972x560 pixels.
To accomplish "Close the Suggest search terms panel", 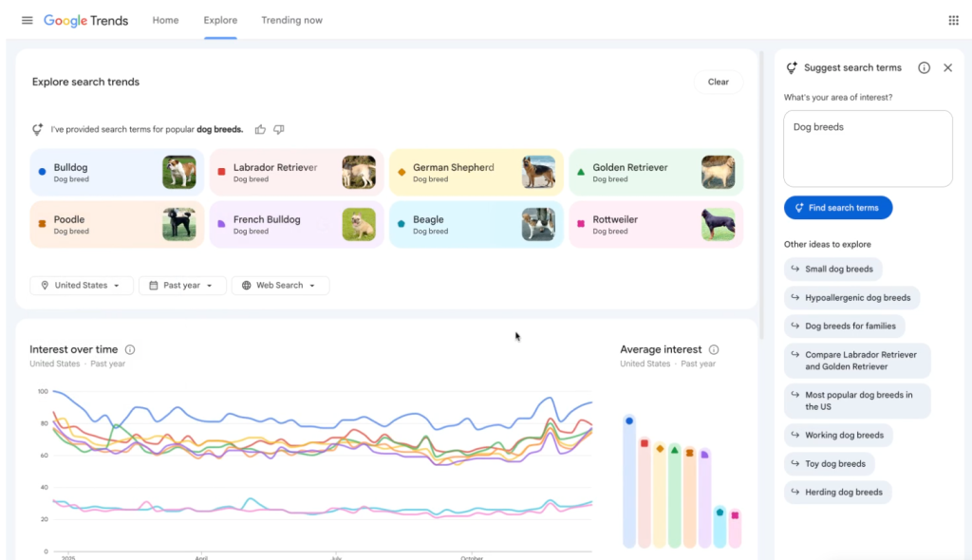I will coord(947,68).
